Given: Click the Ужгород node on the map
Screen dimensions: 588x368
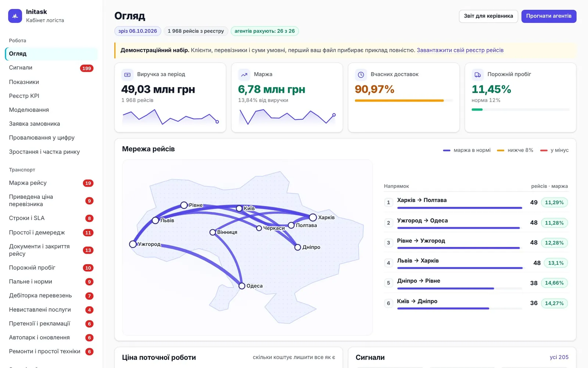Looking at the screenshot, I should point(133,244).
